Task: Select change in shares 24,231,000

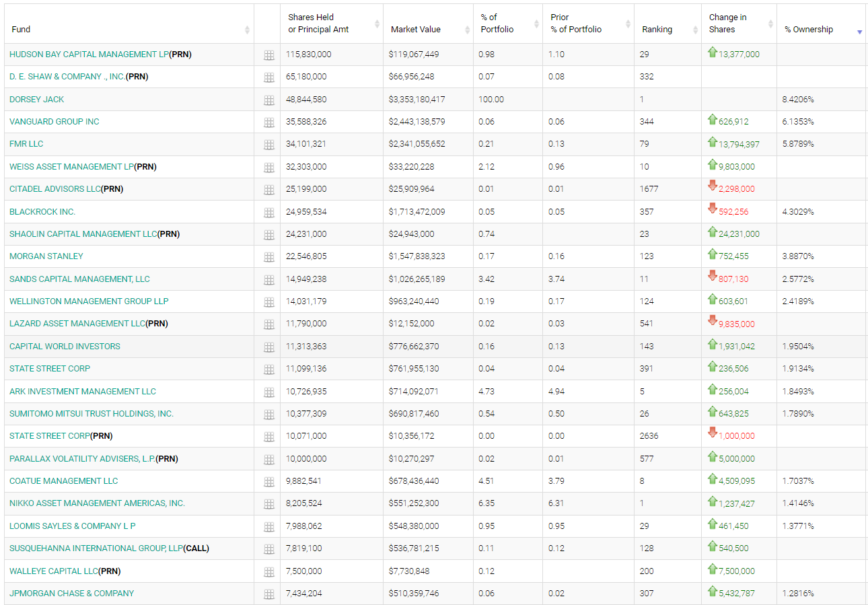Action: (x=739, y=234)
